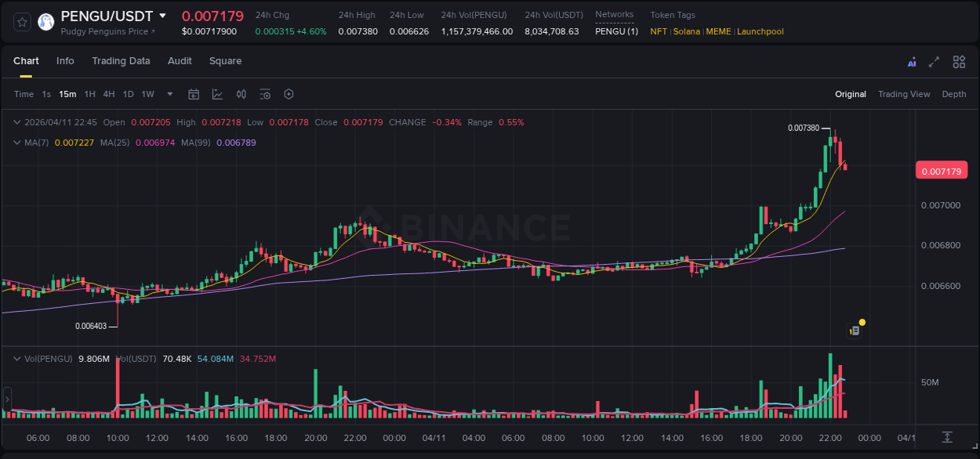Click the AI analysis icon

(912, 61)
